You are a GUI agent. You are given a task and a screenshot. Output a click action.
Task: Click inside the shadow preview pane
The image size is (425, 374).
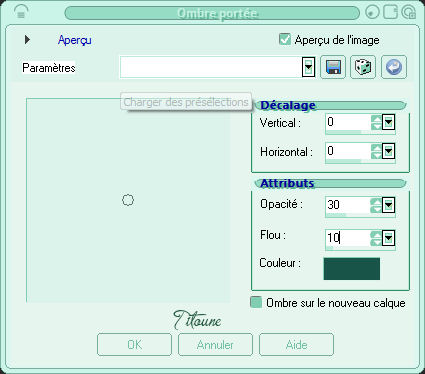(x=128, y=200)
